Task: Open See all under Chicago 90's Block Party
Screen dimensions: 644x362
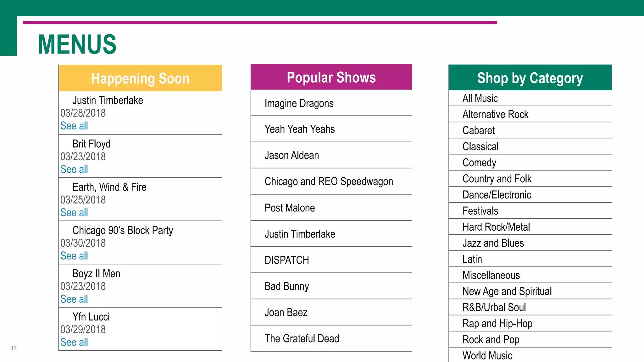Action: pos(74,256)
